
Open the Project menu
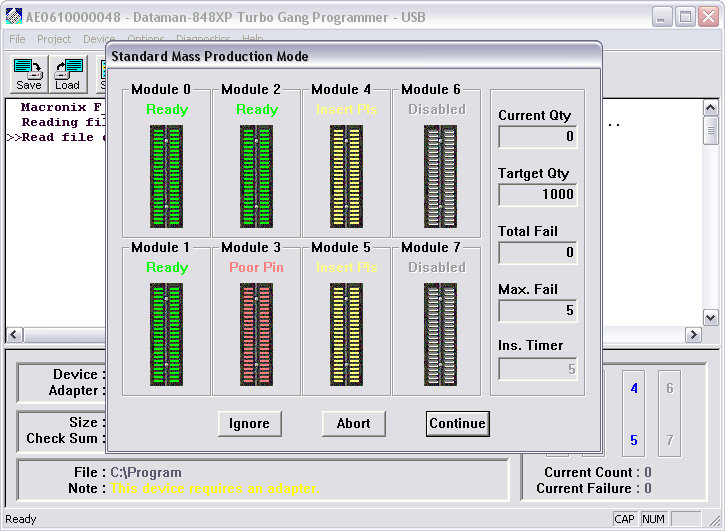(54, 39)
